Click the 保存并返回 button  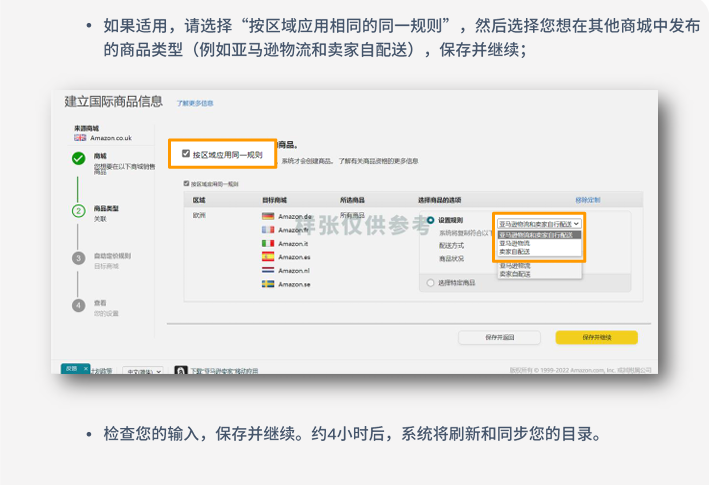499,337
